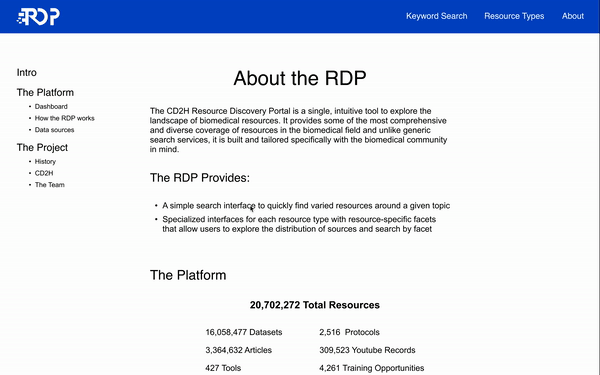The height and width of the screenshot is (375, 600).
Task: Click the 20,702,272 Total Resources text
Action: [x=315, y=305]
